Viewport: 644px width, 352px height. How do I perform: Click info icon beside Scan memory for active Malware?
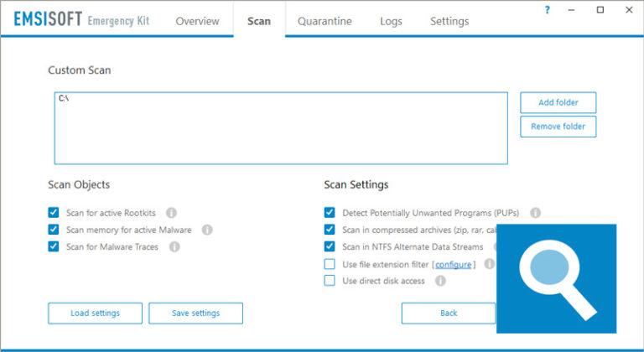207,230
